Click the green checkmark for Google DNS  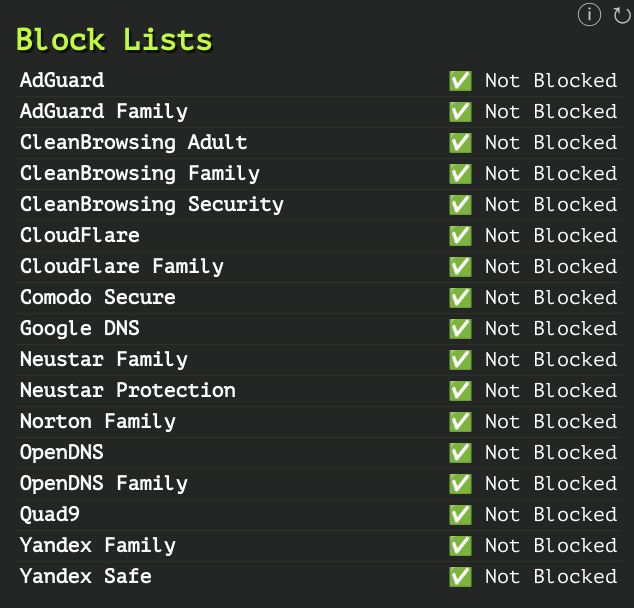[x=460, y=329]
